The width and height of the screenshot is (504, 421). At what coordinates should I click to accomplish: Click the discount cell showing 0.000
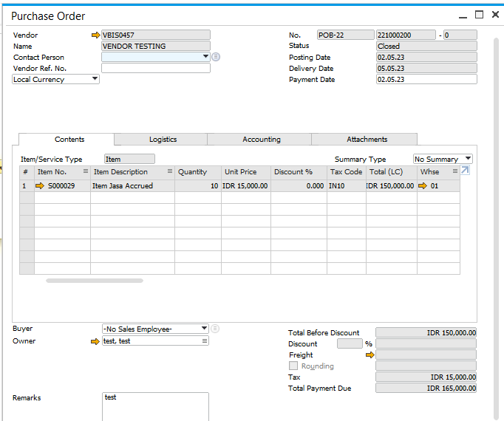click(299, 185)
